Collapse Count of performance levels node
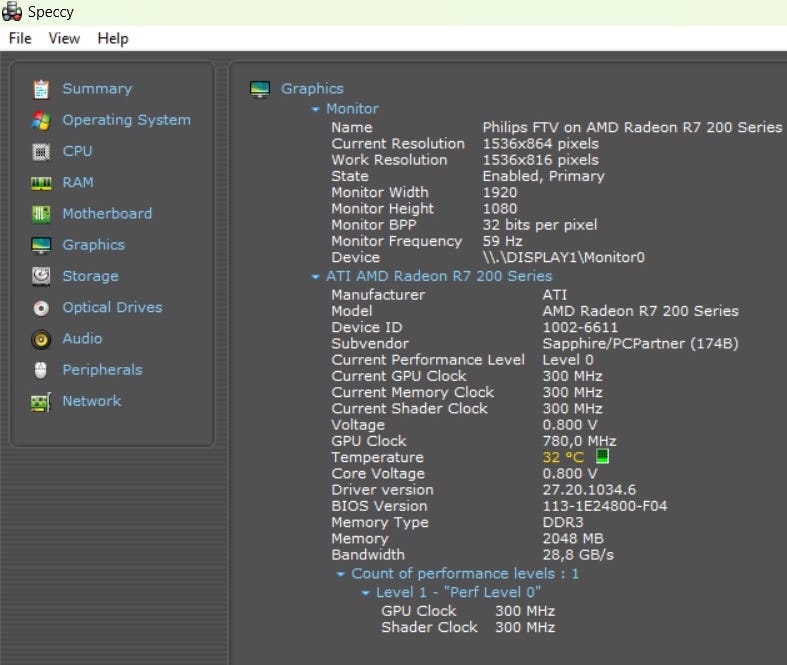Image resolution: width=787 pixels, height=665 pixels. (x=341, y=574)
